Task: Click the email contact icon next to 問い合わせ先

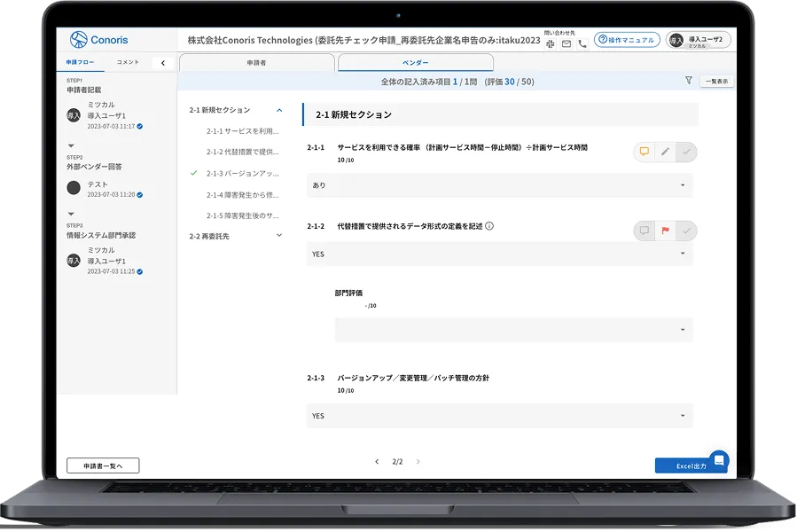Action: click(x=566, y=42)
